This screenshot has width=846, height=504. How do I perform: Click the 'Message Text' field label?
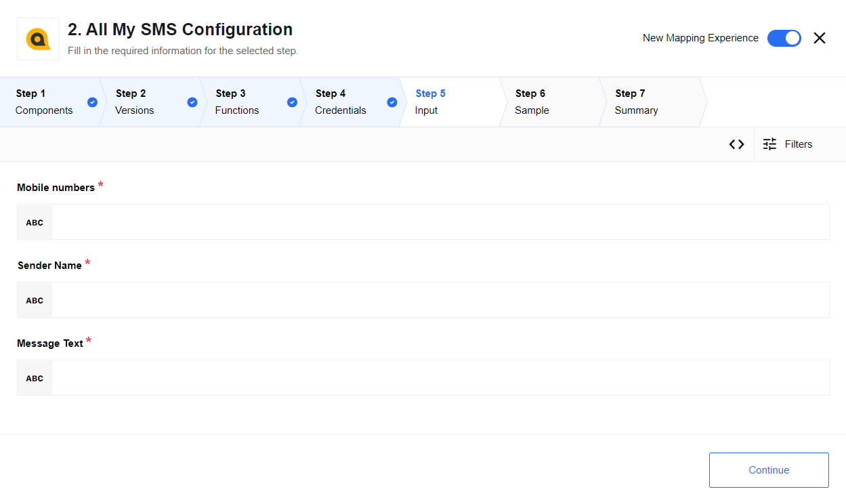(50, 343)
